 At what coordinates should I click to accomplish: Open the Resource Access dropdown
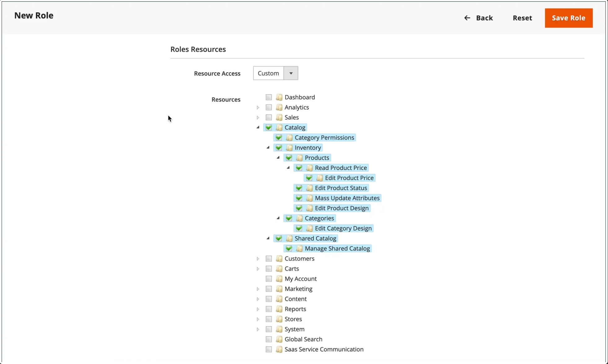[x=275, y=73]
